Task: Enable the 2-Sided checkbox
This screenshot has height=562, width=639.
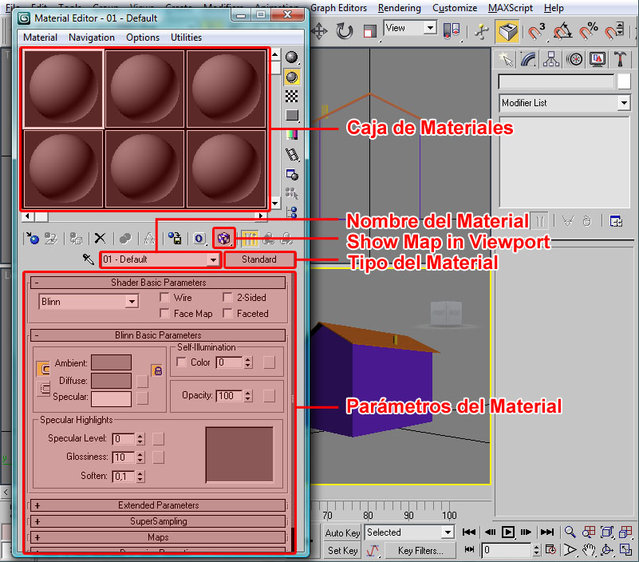Action: point(227,298)
